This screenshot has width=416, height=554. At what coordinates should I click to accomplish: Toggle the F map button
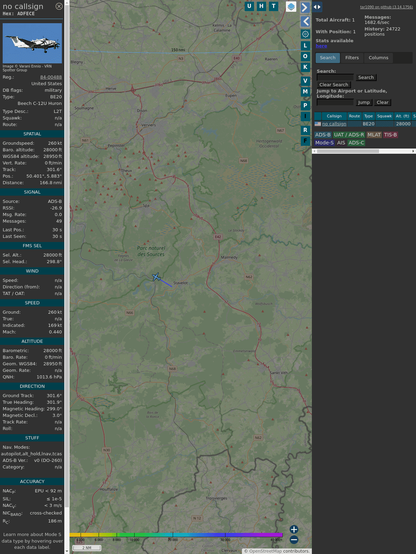[x=305, y=141]
